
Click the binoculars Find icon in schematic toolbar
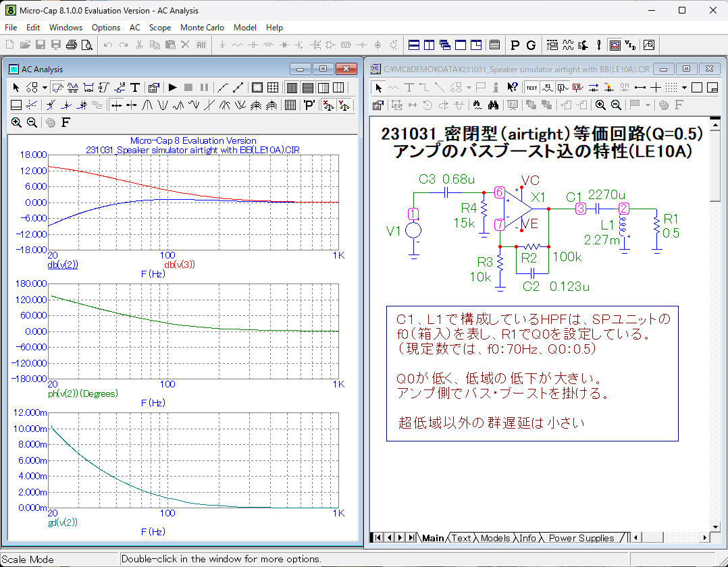tap(494, 105)
